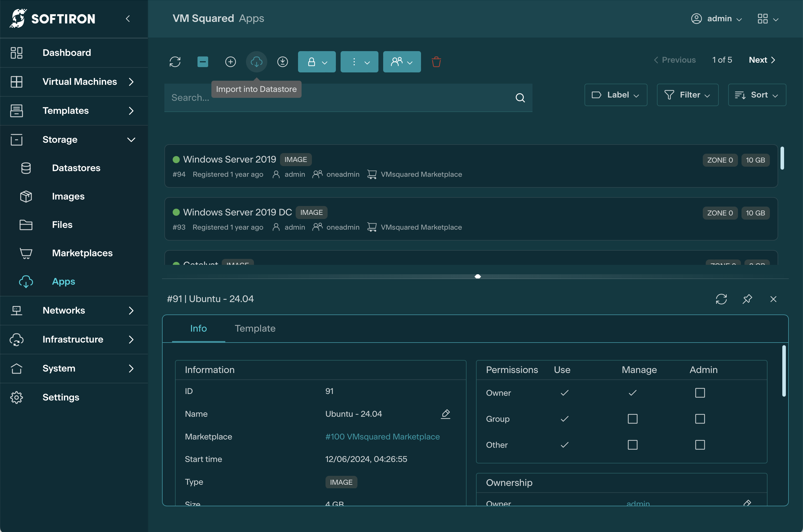Image resolution: width=803 pixels, height=532 pixels.
Task: Click the download app icon in toolbar
Action: [282, 62]
